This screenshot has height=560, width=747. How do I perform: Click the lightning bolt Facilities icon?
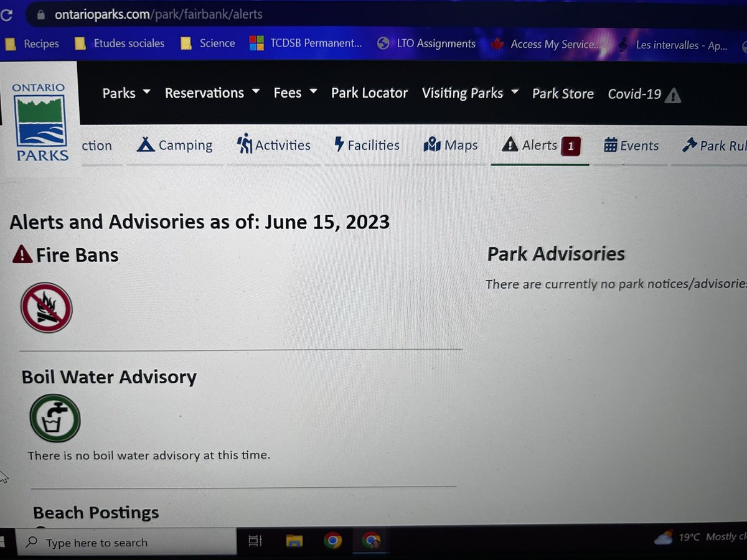(339, 145)
